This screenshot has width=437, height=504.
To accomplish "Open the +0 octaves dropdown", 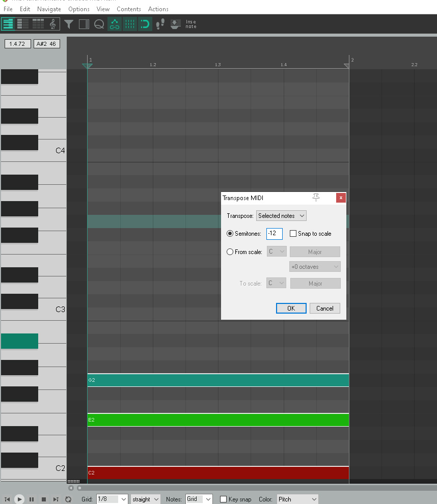I will tap(315, 266).
